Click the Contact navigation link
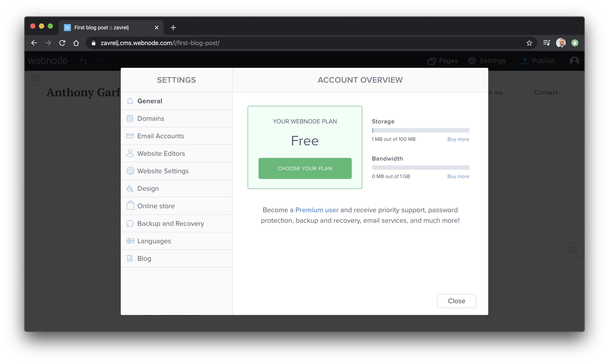This screenshot has height=364, width=609. pos(546,92)
